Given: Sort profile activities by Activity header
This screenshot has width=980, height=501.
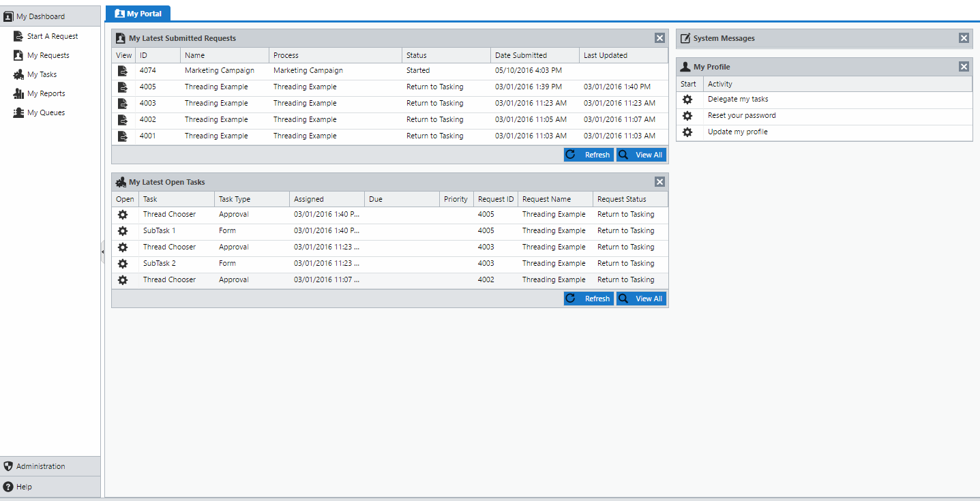Looking at the screenshot, I should pyautogui.click(x=837, y=84).
